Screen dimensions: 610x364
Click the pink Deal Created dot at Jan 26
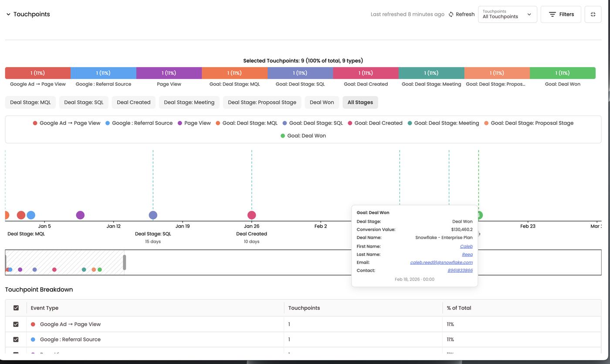252,215
